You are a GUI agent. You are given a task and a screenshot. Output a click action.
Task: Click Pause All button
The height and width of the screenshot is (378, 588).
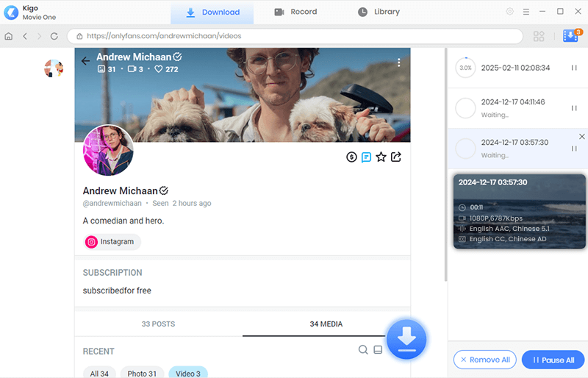(553, 360)
